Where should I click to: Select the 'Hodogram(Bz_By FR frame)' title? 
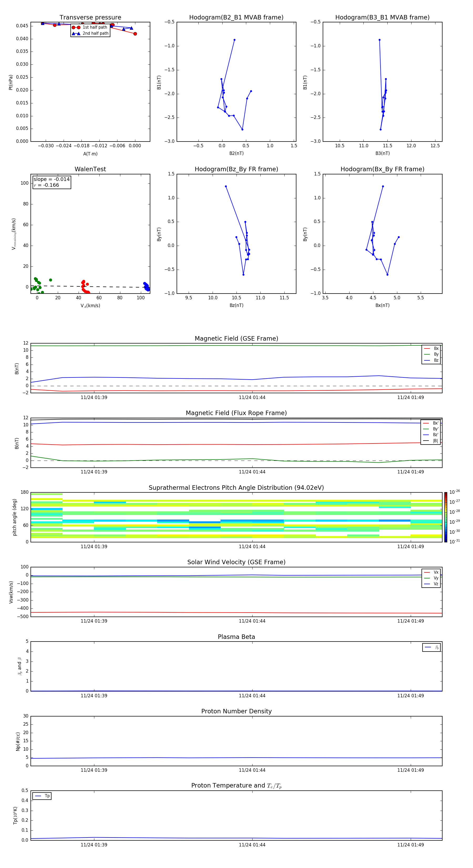[x=236, y=169]
